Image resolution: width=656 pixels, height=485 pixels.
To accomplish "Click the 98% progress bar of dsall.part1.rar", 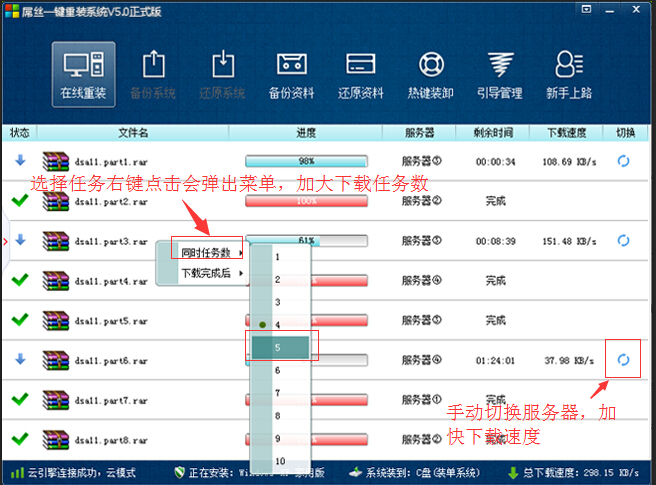I will (306, 160).
